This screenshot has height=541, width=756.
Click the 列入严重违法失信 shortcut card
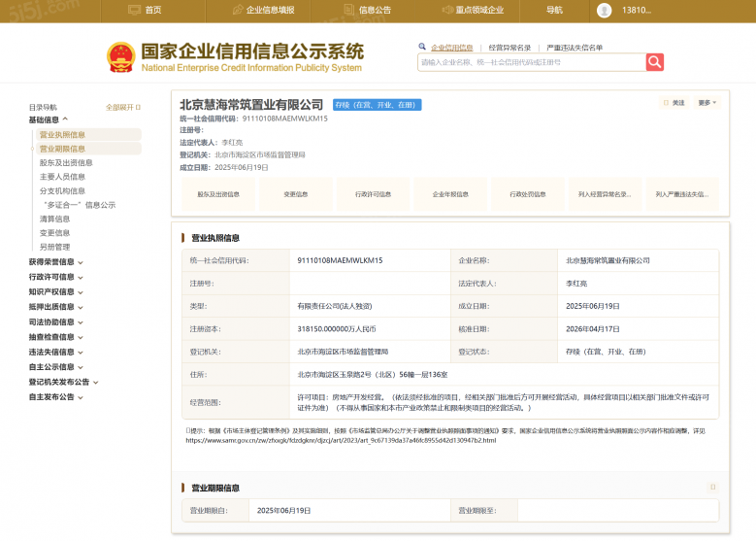[682, 194]
